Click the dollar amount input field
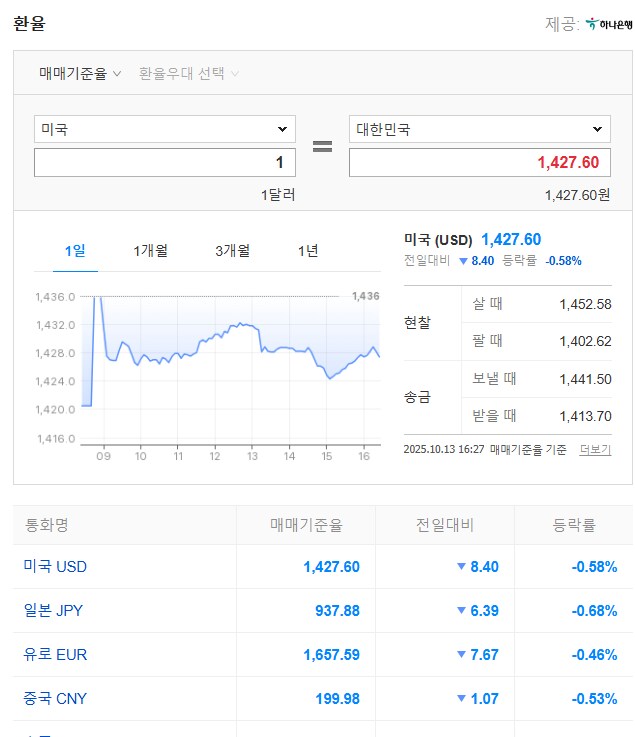635x737 pixels. 165,162
